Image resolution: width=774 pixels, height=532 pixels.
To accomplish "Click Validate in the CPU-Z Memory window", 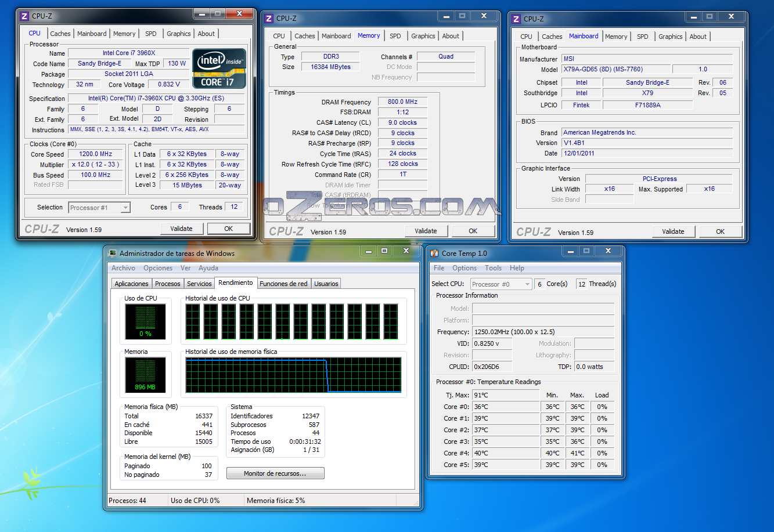I will tap(426, 231).
